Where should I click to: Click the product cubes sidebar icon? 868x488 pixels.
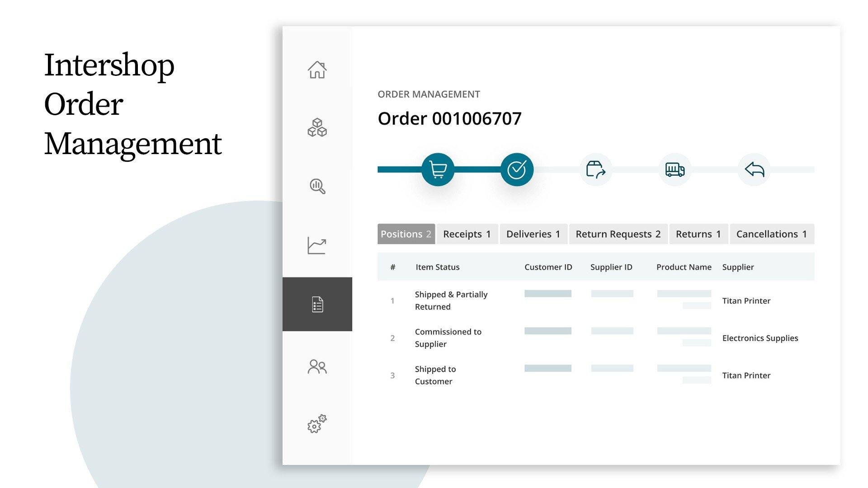(317, 127)
